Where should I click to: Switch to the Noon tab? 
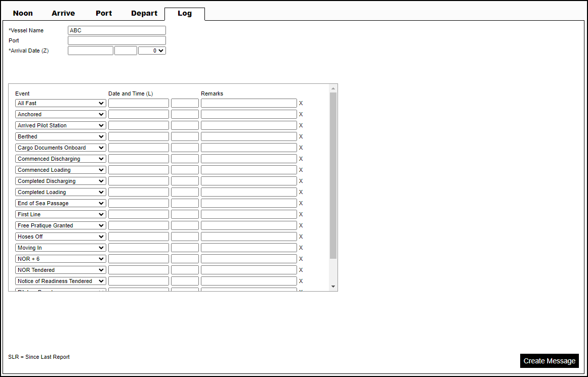click(x=23, y=13)
